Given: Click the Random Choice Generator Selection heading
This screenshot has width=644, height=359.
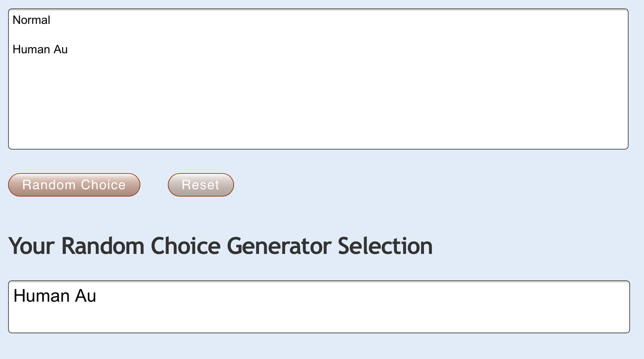Looking at the screenshot, I should (x=220, y=246).
